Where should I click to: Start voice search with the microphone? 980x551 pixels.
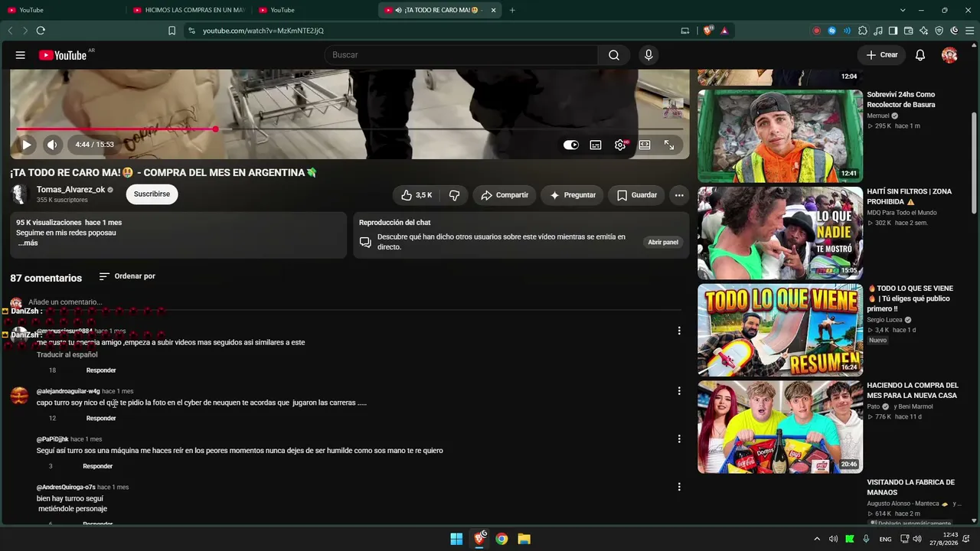tap(648, 55)
